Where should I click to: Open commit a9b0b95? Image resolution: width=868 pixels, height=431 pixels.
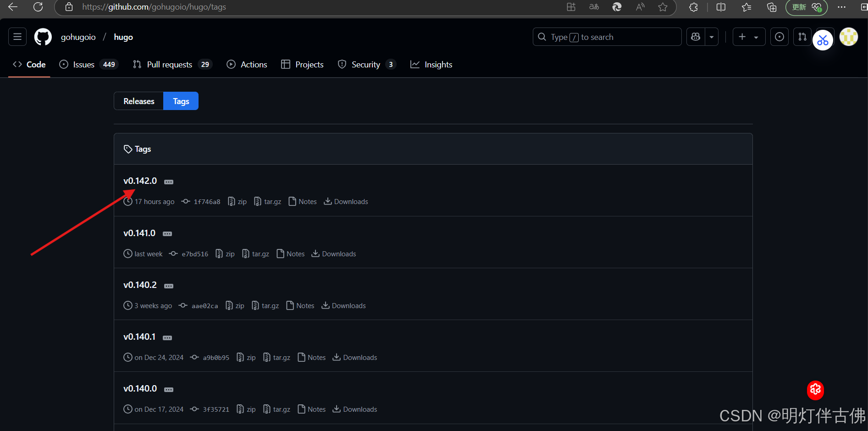[210, 357]
